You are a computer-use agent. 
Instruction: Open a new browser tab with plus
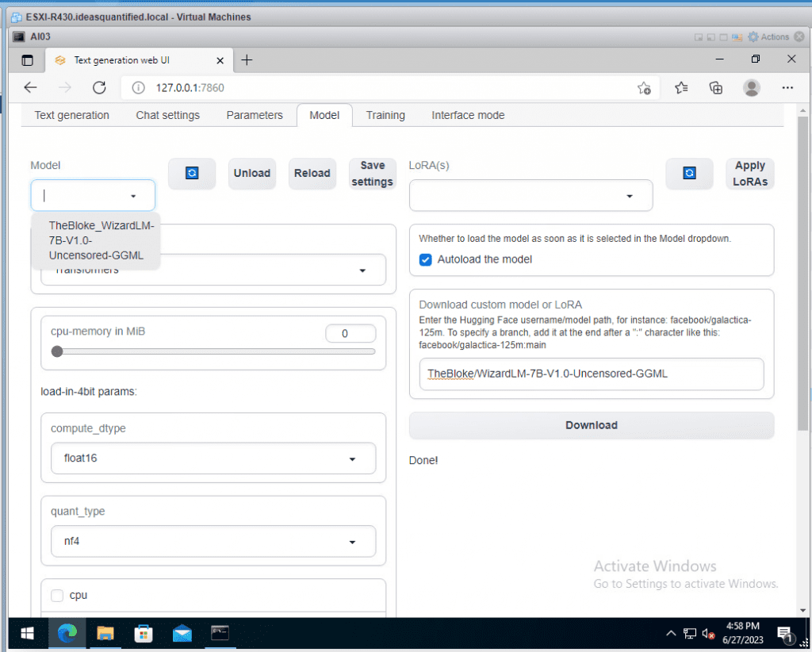tap(247, 60)
